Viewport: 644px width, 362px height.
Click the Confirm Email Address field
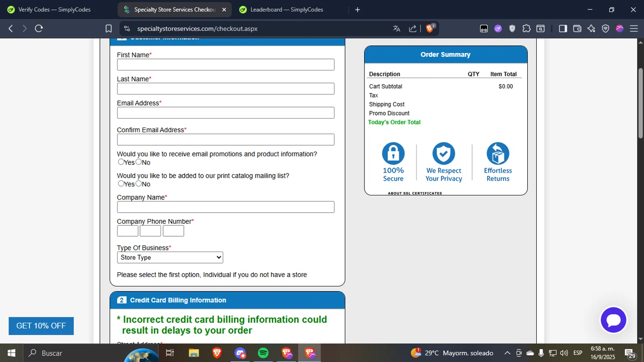[225, 140]
